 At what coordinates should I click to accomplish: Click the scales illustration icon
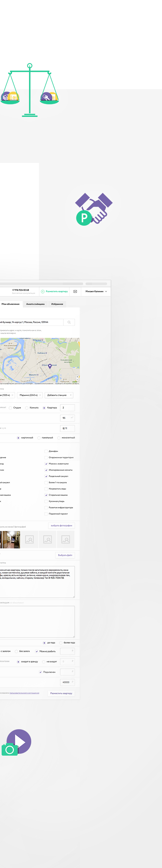[30, 90]
